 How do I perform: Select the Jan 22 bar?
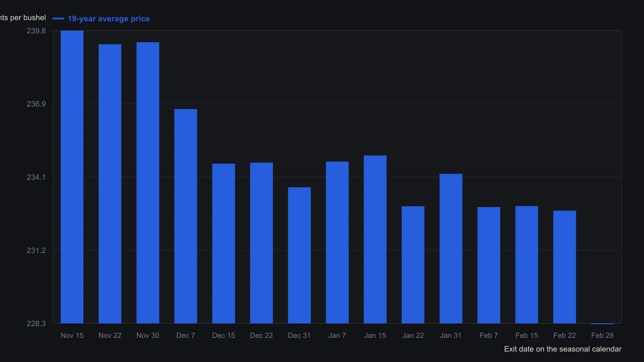pos(413,265)
